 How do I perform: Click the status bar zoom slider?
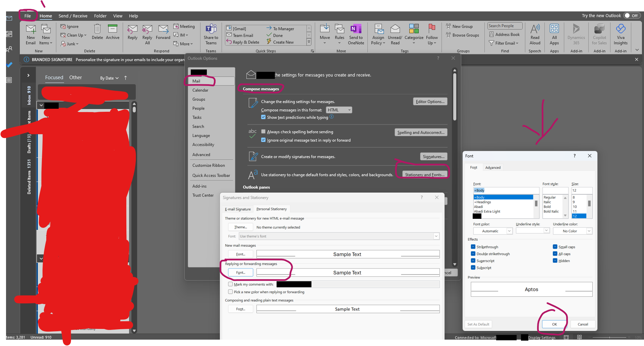[609, 337]
